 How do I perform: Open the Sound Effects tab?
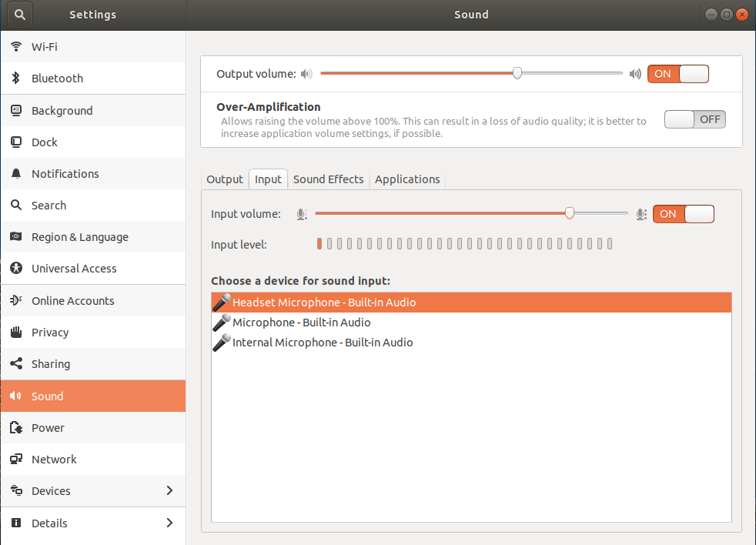click(x=328, y=179)
